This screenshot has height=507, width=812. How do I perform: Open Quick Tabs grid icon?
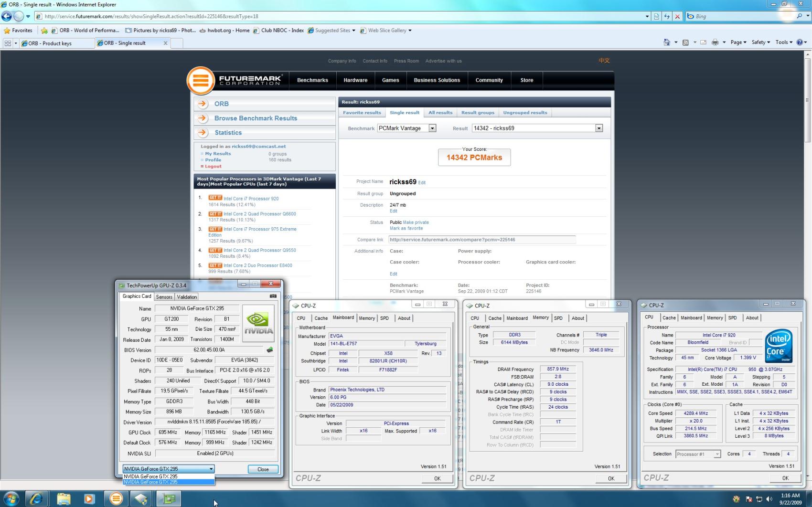[8, 43]
